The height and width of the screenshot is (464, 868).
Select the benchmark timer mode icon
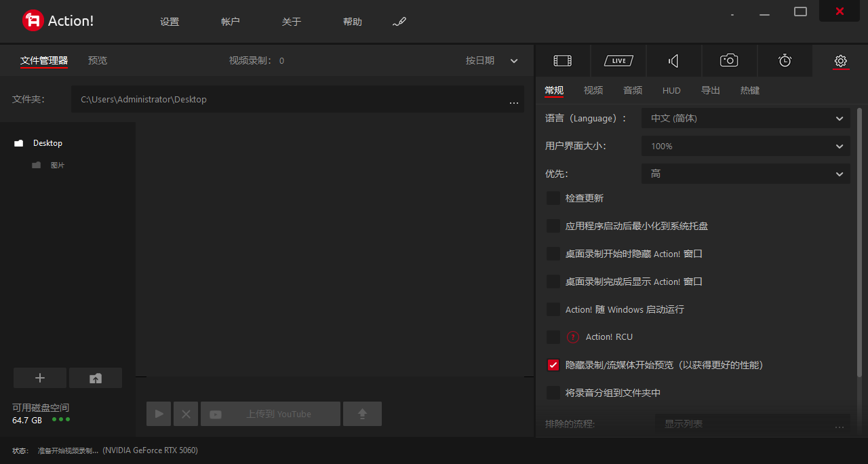[x=785, y=60]
